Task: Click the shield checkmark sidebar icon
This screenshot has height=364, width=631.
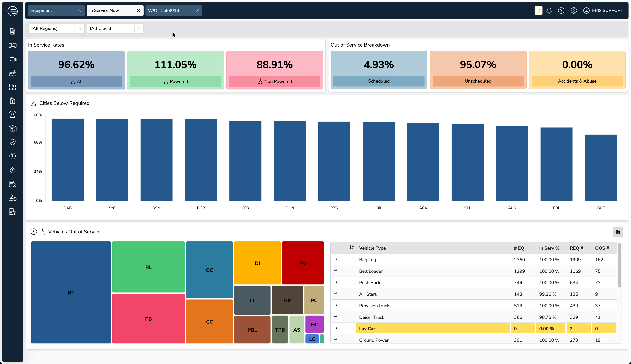Action: click(12, 142)
